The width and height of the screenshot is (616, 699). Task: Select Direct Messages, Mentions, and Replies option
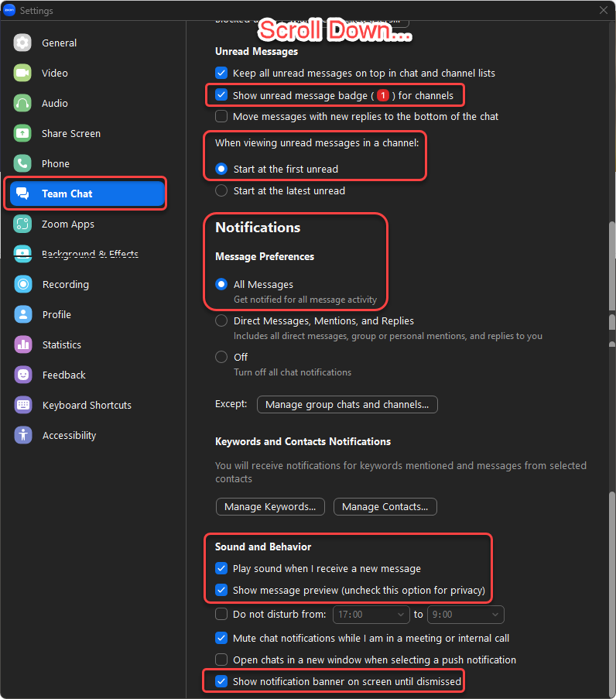[221, 320]
